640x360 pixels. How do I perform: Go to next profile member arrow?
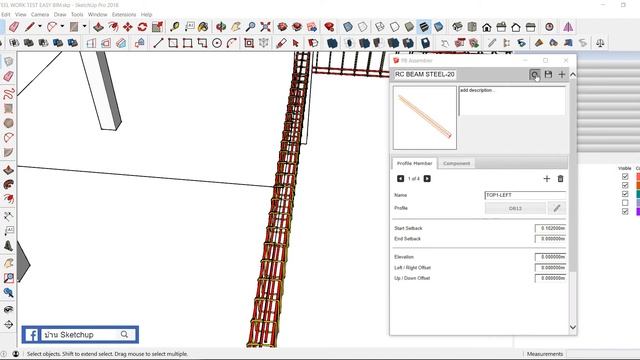pyautogui.click(x=427, y=179)
